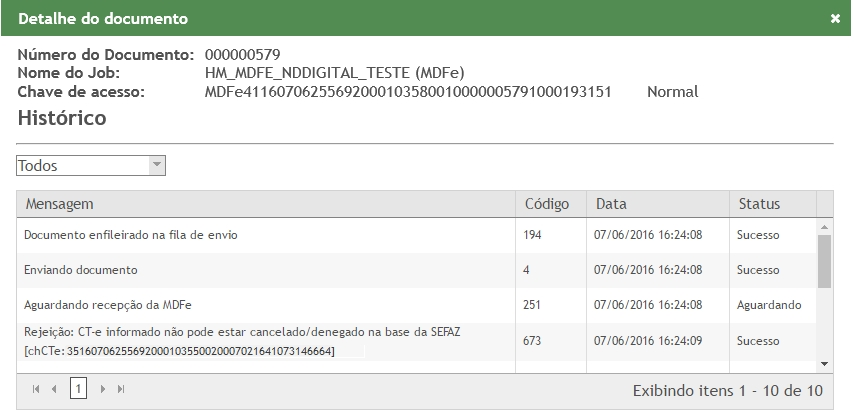Click the table scrollbar down arrow
This screenshot has width=854, height=413.
pos(825,364)
